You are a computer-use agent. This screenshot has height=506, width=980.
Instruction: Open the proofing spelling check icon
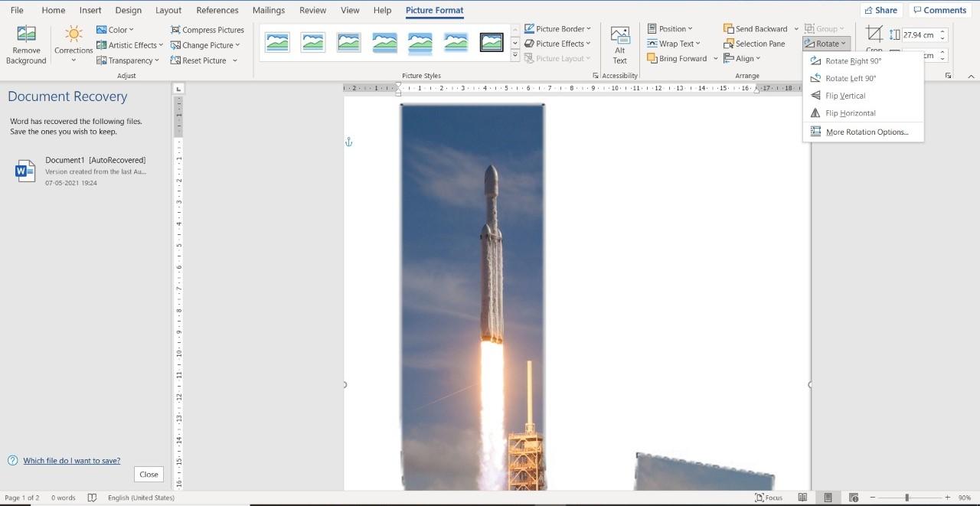(92, 498)
